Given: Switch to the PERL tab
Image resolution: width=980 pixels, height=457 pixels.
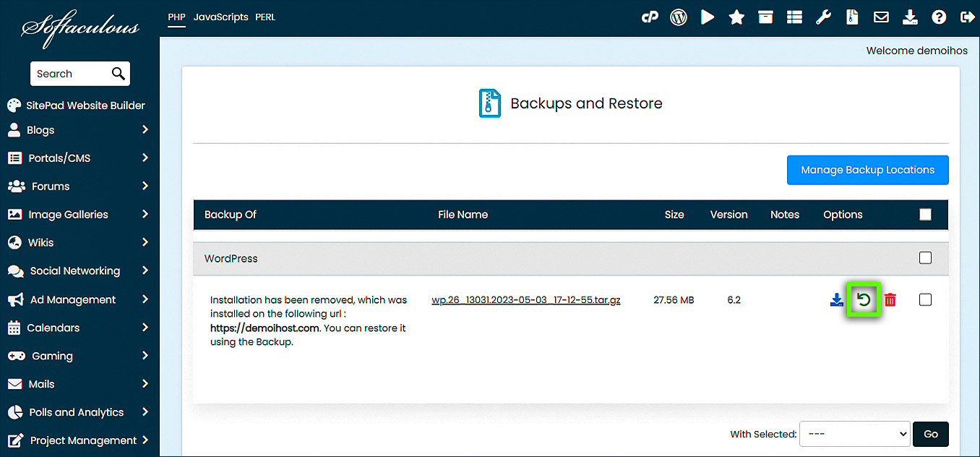Looking at the screenshot, I should point(265,17).
